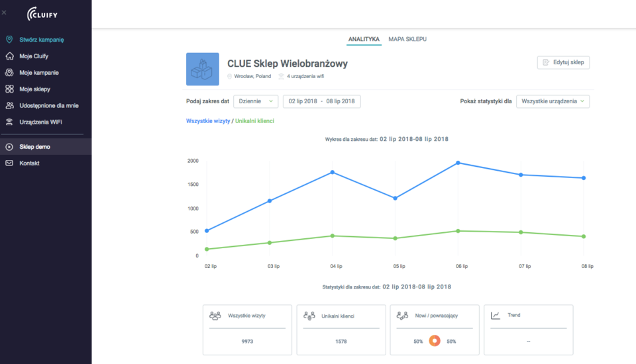
Task: Click the chart icon in Trend card
Action: 496,316
